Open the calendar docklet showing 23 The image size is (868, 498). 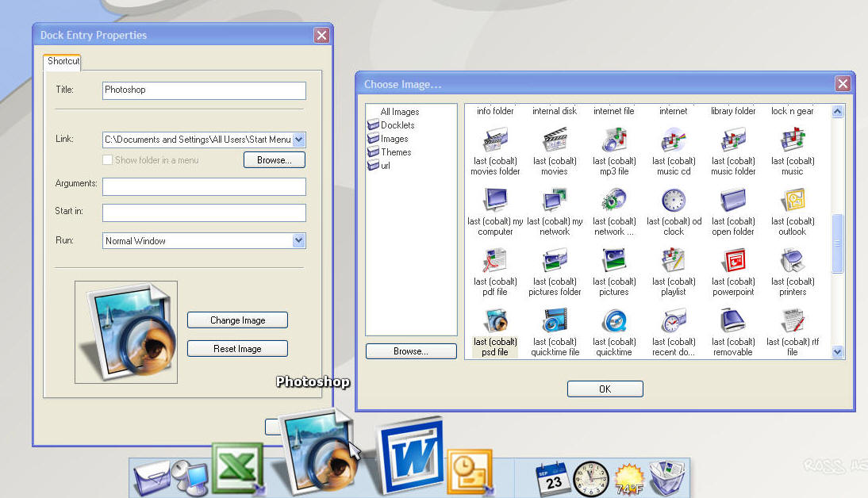click(x=552, y=479)
